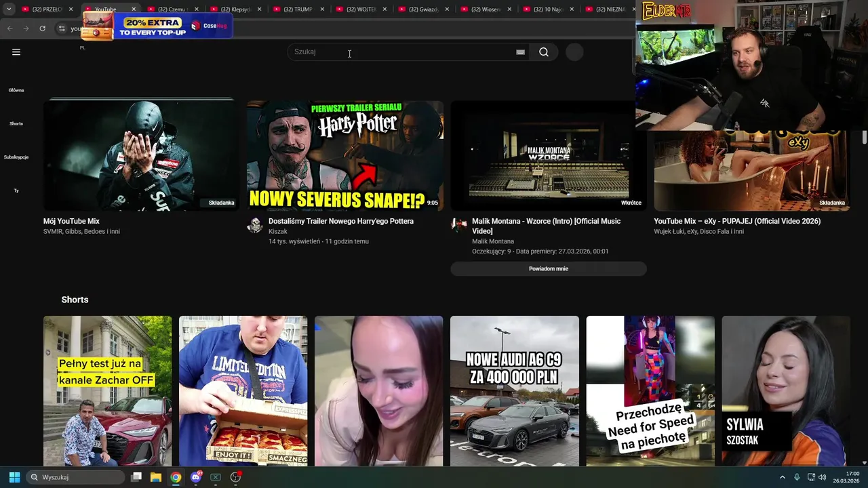Open Subskrypcje in the left sidebar
The image size is (868, 488).
16,157
